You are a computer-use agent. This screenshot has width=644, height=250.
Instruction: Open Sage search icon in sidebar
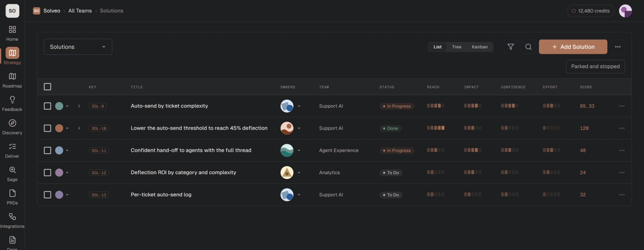click(12, 170)
